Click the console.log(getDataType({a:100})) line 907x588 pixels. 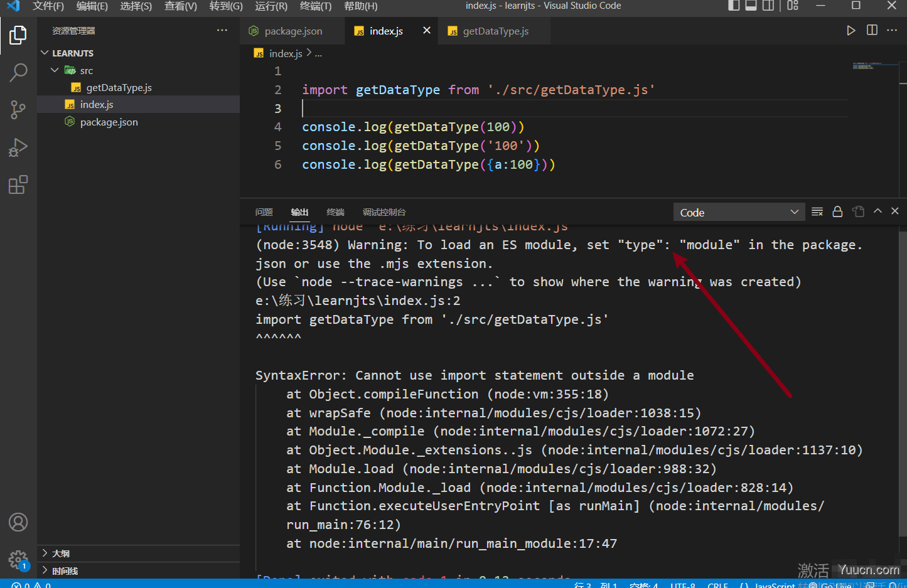tap(429, 164)
